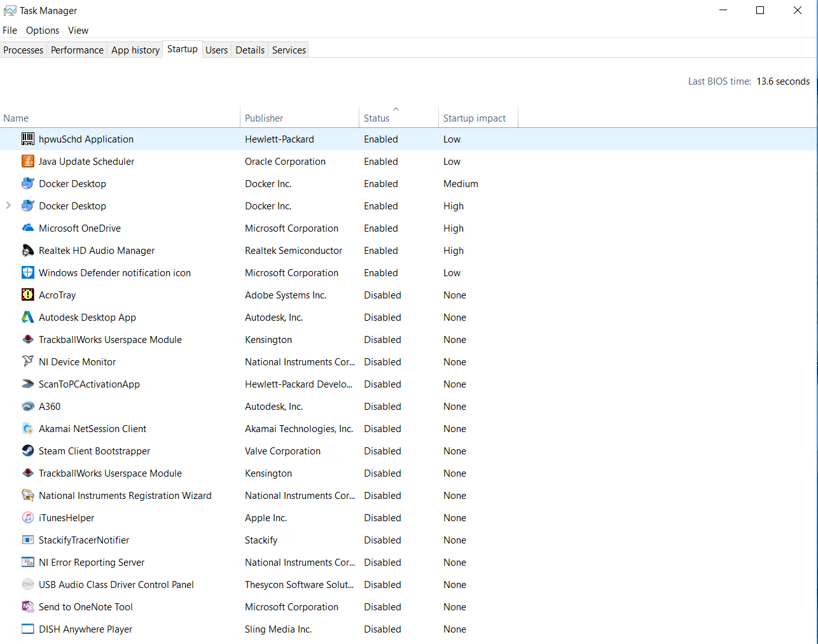This screenshot has width=818, height=644.
Task: Click the NI Error Reporting Server icon
Action: (28, 562)
